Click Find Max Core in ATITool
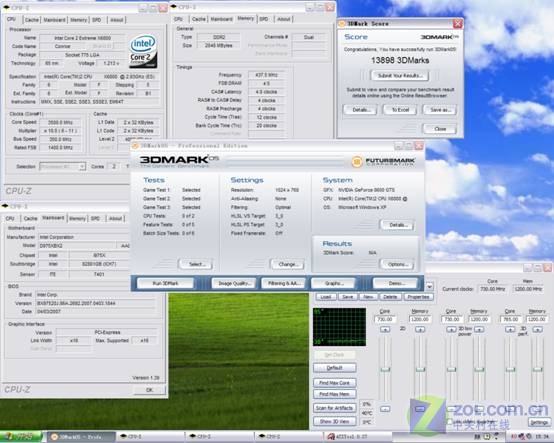The width and height of the screenshot is (554, 443). click(335, 383)
